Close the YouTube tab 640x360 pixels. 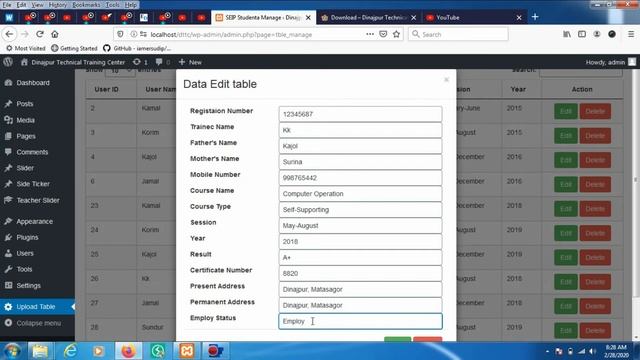point(519,18)
